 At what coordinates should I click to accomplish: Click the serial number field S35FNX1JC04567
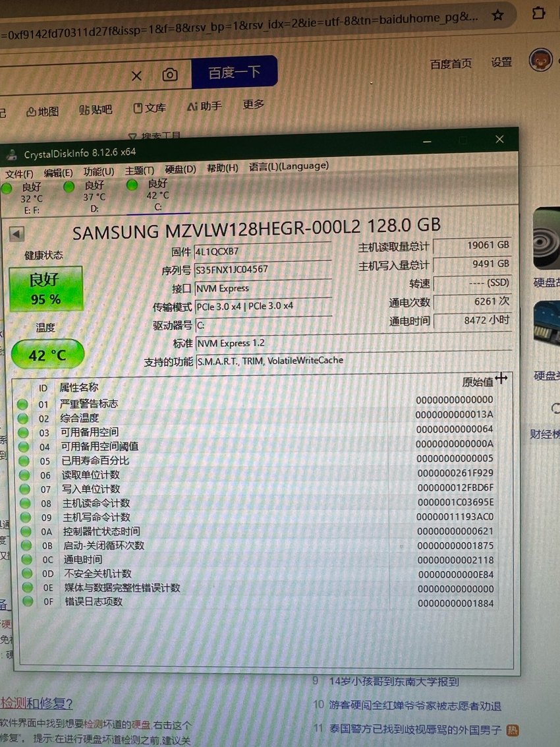262,269
